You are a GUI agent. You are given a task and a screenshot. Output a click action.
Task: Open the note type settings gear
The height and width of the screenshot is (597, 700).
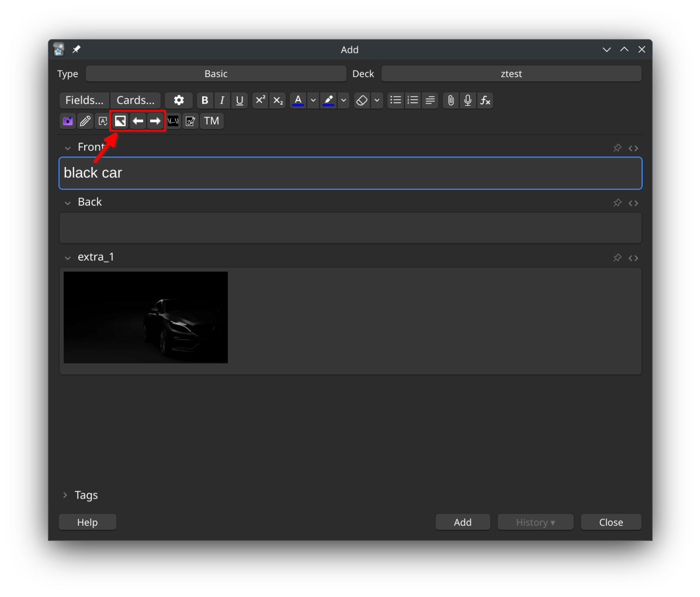pyautogui.click(x=179, y=100)
